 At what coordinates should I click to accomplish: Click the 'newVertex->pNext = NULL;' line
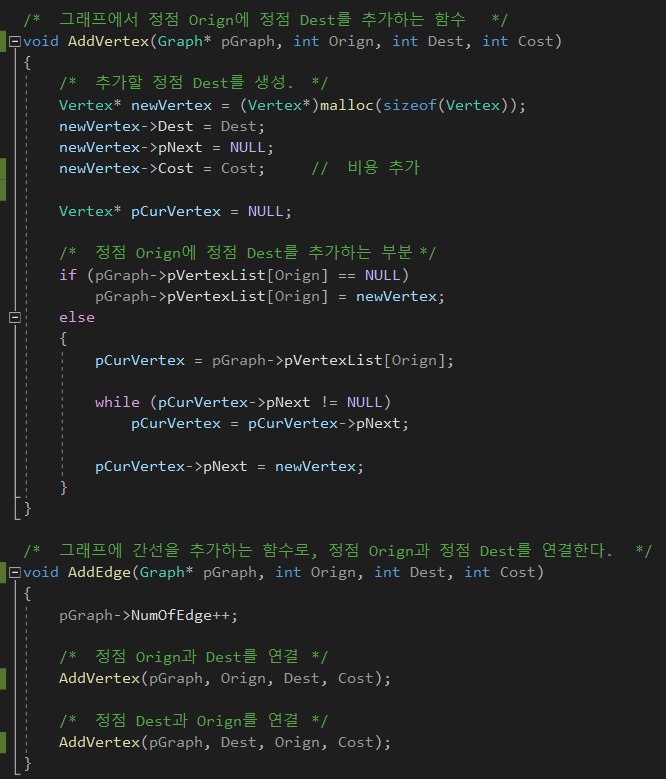tap(166, 148)
